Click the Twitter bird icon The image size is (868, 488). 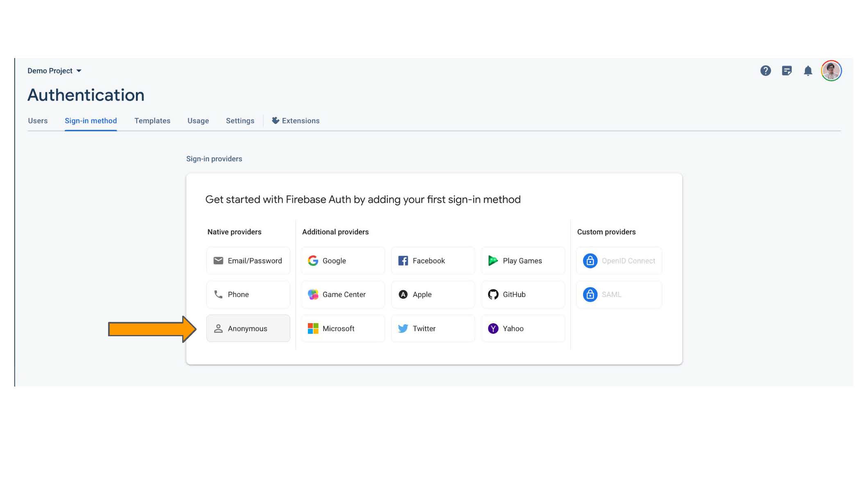pyautogui.click(x=403, y=328)
